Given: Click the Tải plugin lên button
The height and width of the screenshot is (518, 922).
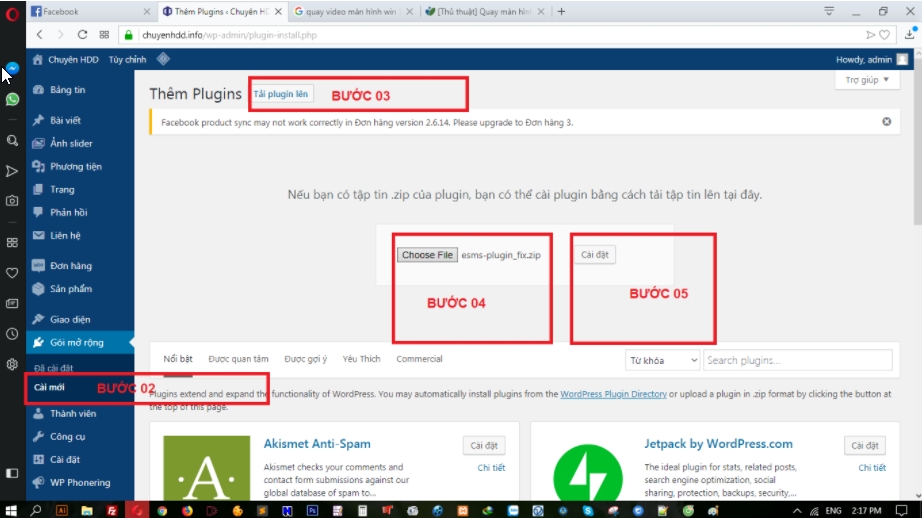Looking at the screenshot, I should click(x=282, y=93).
